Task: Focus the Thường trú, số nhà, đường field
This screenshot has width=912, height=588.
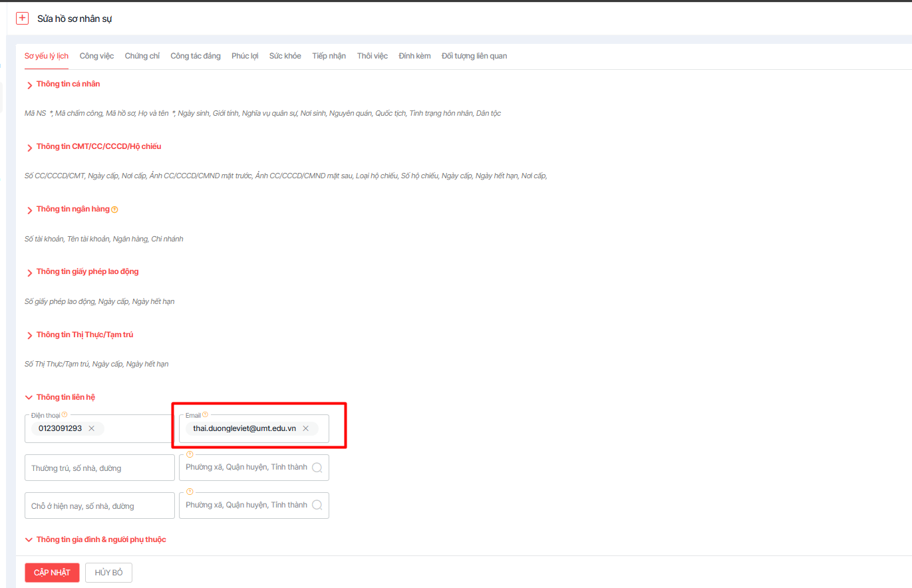Action: coord(99,468)
